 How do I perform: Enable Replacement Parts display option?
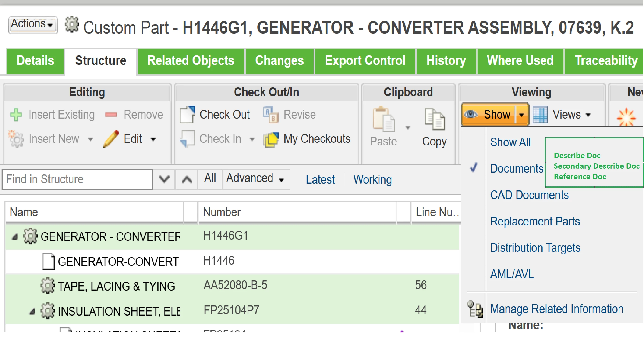tap(535, 221)
